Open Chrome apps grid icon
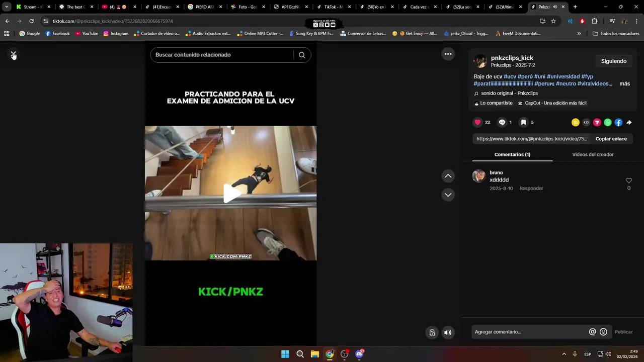The image size is (644, 362). click(7, 34)
